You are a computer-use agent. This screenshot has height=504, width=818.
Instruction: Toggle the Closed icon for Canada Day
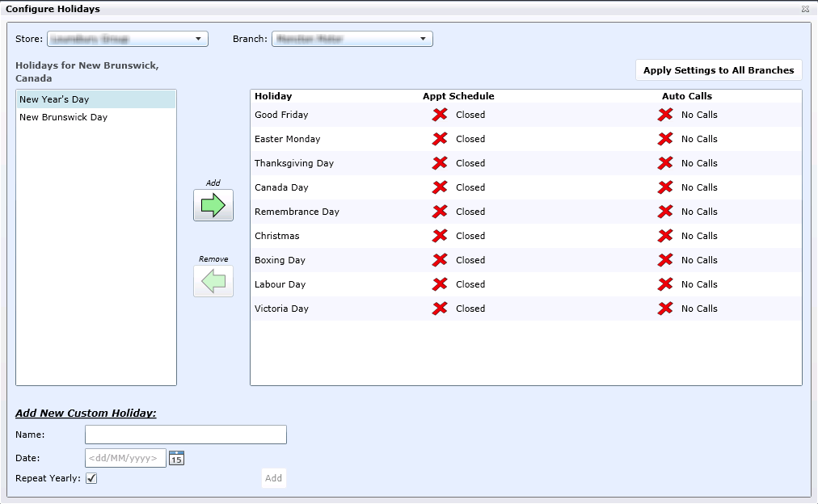440,187
